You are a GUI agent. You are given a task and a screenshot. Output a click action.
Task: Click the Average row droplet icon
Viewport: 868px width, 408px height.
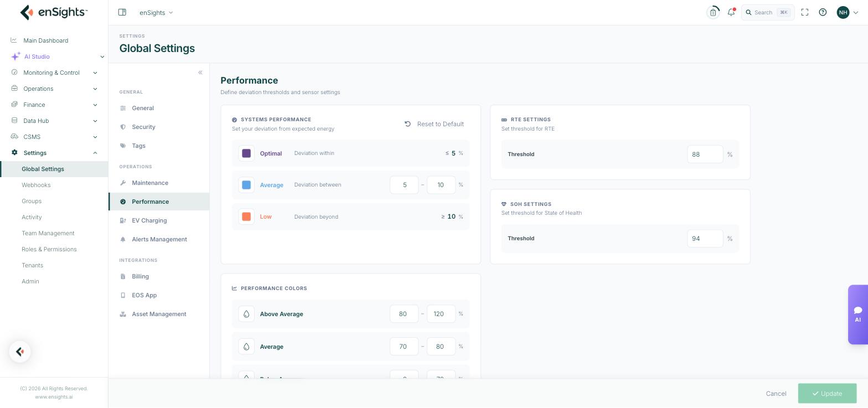246,347
